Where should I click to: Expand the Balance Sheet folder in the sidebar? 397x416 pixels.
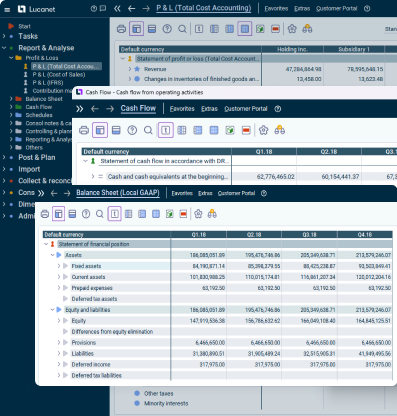click(x=11, y=99)
